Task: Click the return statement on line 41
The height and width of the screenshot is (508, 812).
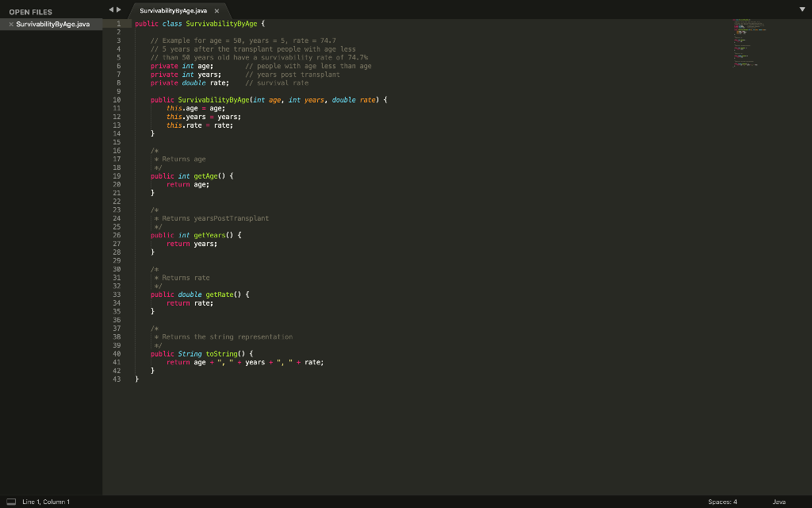Action: point(245,362)
